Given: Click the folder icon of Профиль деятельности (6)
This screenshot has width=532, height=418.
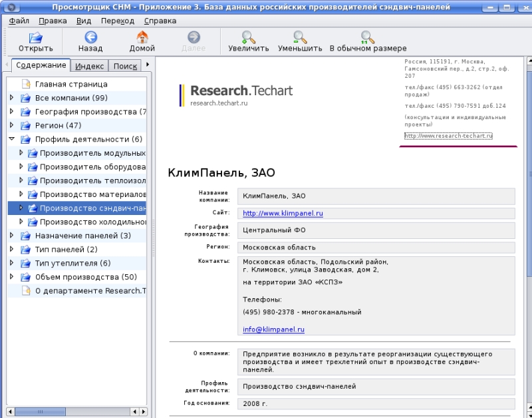Looking at the screenshot, I should [x=25, y=139].
